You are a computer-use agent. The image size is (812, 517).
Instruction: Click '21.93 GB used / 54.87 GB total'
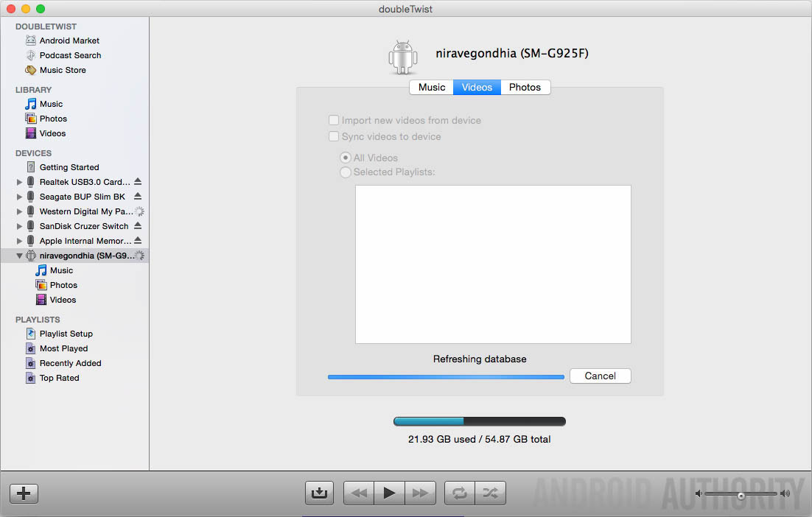pyautogui.click(x=480, y=440)
